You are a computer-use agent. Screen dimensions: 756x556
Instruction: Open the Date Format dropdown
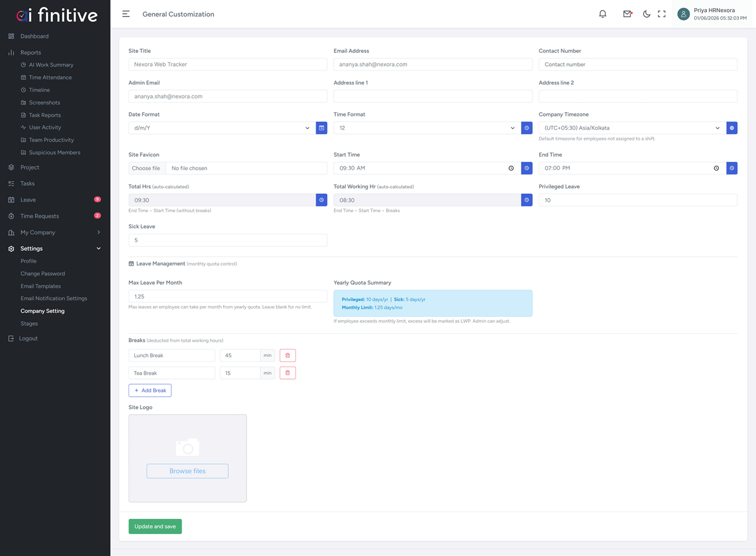pos(222,128)
